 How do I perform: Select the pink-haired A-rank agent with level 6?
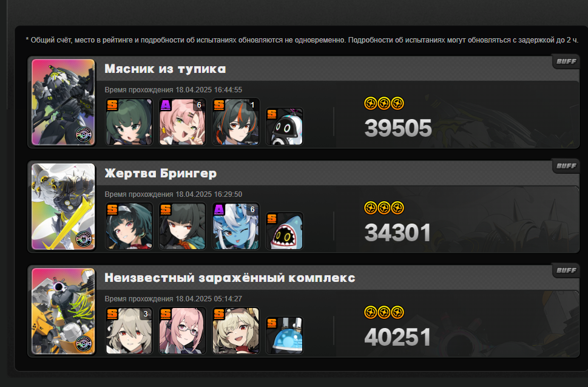tap(182, 122)
